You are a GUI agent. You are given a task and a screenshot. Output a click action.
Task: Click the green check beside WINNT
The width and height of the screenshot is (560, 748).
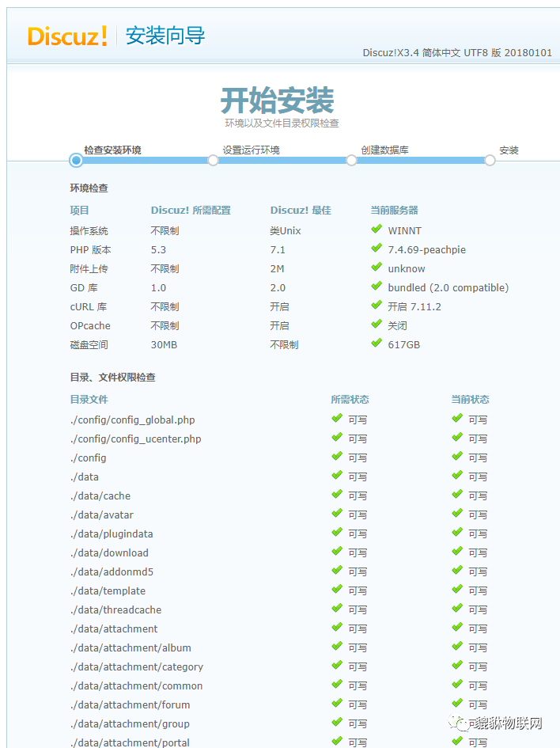(376, 229)
